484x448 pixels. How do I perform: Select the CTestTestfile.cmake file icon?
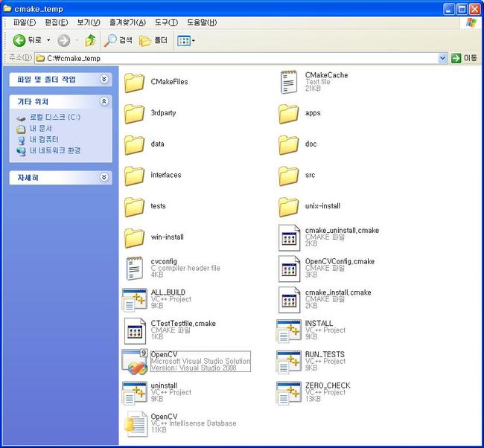click(x=135, y=330)
